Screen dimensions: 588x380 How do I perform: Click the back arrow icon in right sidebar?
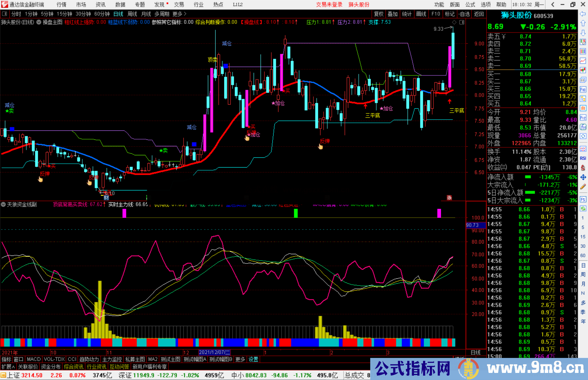[x=583, y=14]
